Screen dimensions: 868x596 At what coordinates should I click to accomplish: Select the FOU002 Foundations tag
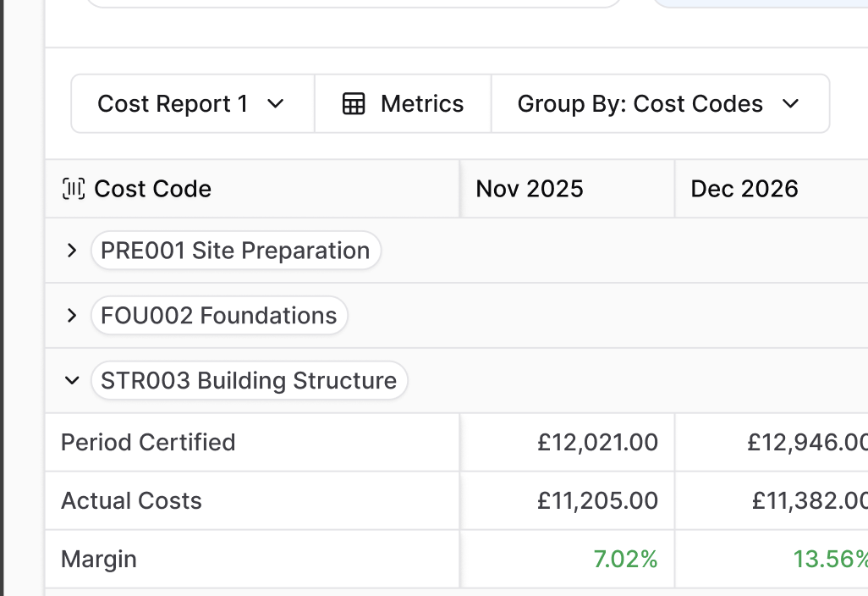tap(219, 316)
